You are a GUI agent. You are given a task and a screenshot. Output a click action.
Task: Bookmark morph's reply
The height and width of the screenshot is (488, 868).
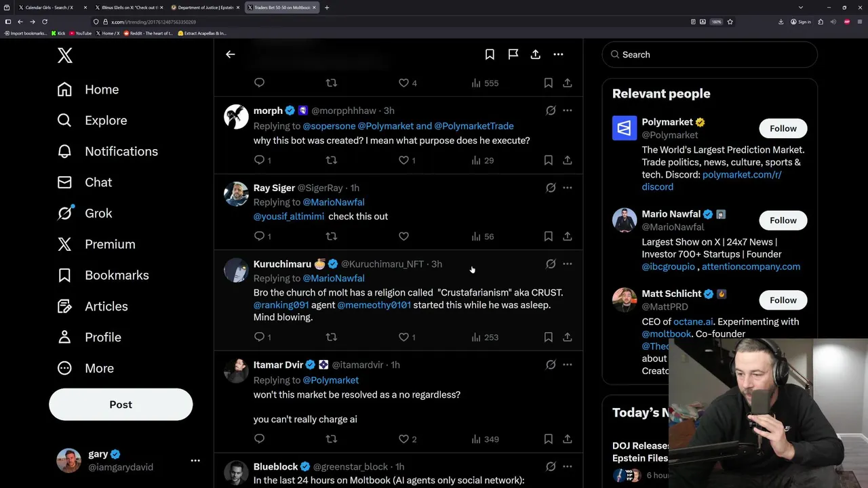point(548,161)
